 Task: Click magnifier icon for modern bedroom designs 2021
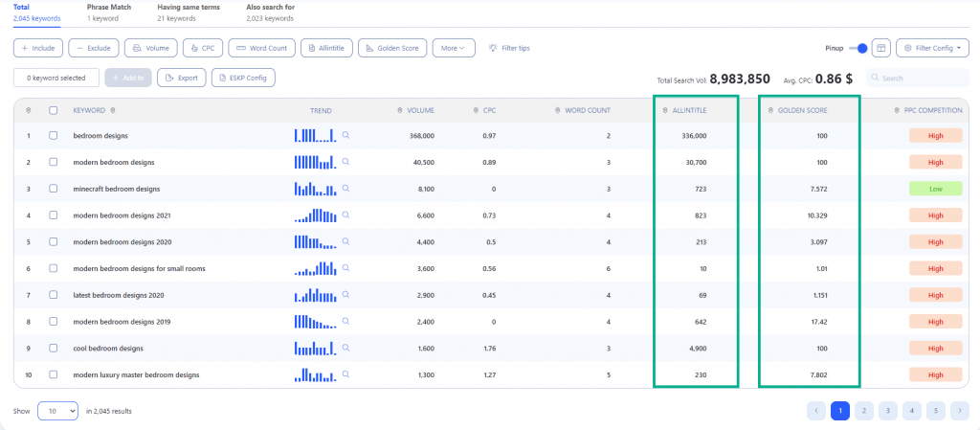[x=345, y=215]
